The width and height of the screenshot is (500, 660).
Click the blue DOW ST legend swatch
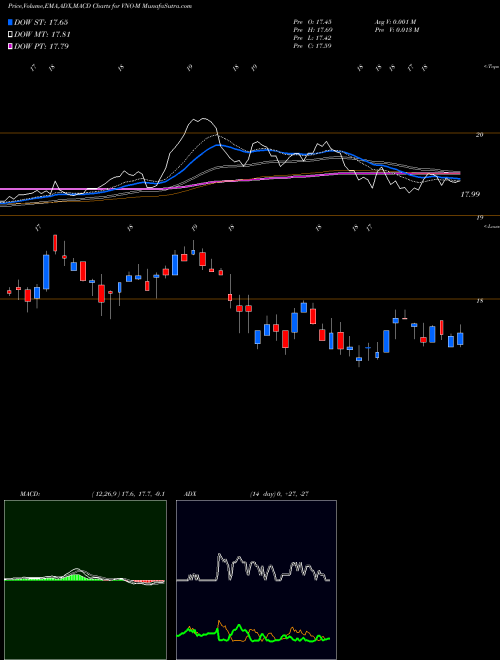point(10,22)
